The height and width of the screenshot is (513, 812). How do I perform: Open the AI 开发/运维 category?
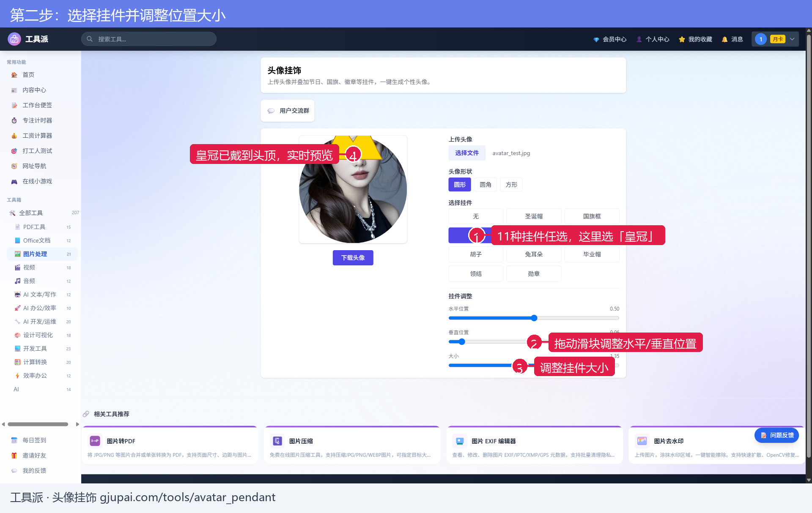click(42, 322)
